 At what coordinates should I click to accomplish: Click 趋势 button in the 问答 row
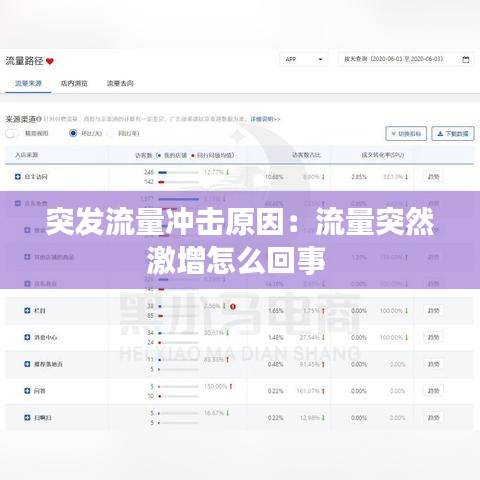(x=433, y=391)
